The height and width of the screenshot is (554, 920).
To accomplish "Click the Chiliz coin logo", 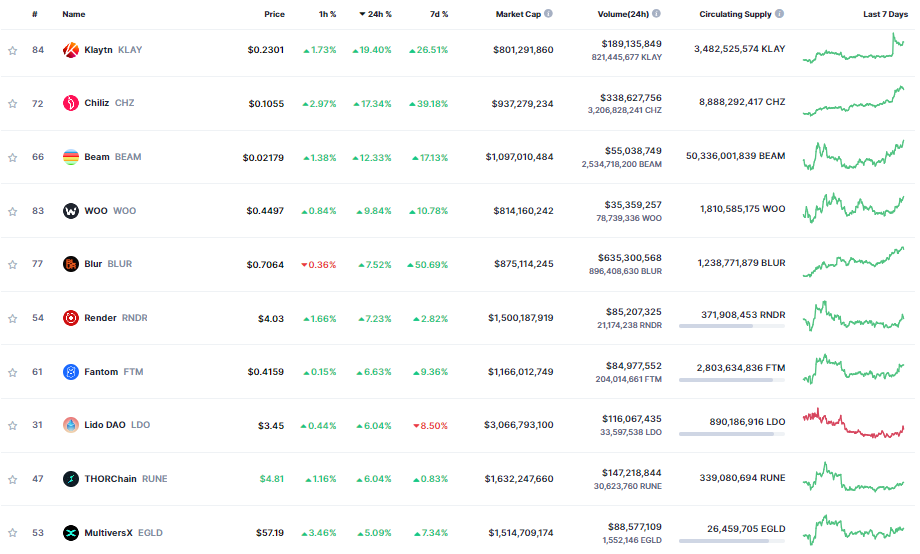I will point(71,103).
